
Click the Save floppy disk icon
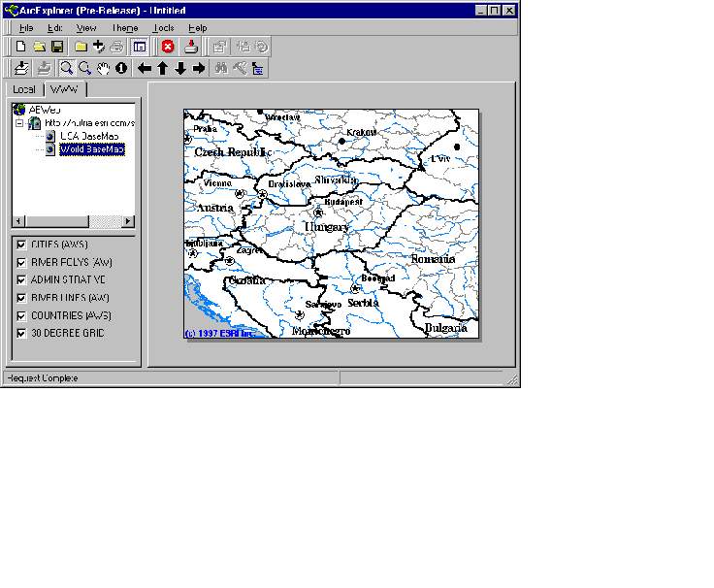point(57,47)
